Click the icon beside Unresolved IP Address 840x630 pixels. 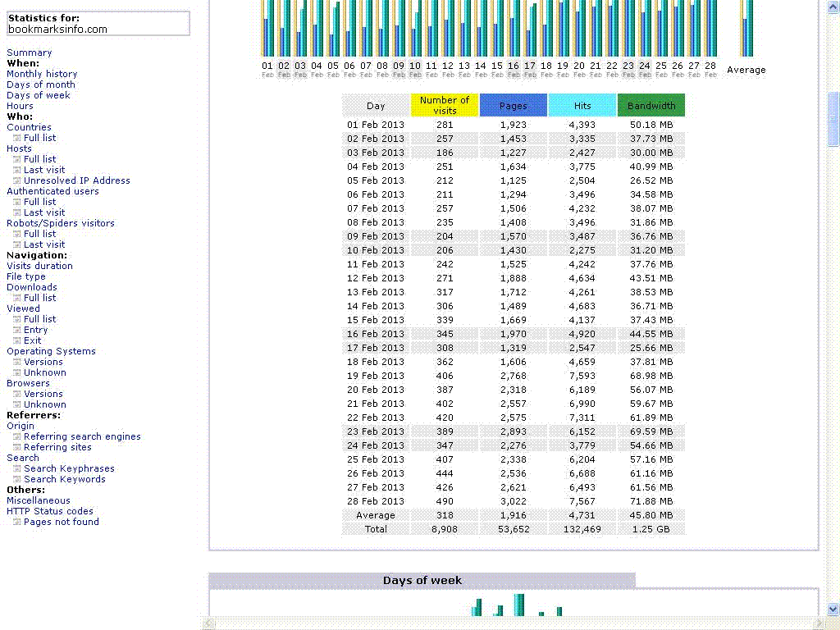click(16, 181)
